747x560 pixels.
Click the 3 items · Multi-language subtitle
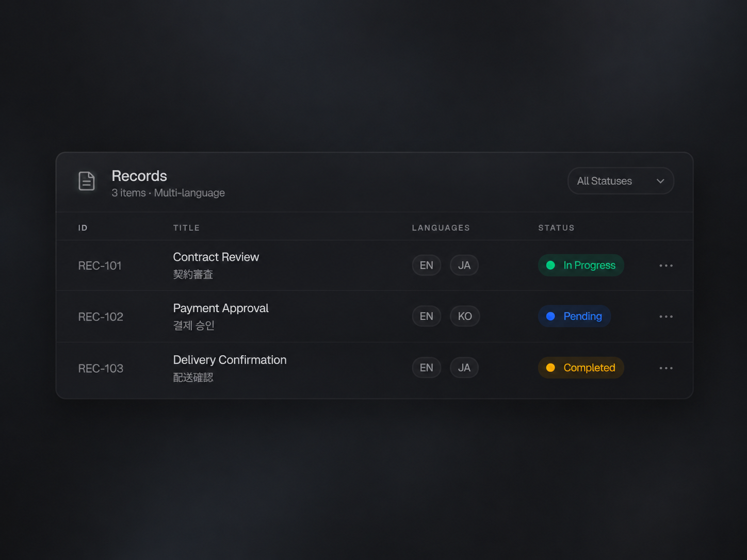168,193
